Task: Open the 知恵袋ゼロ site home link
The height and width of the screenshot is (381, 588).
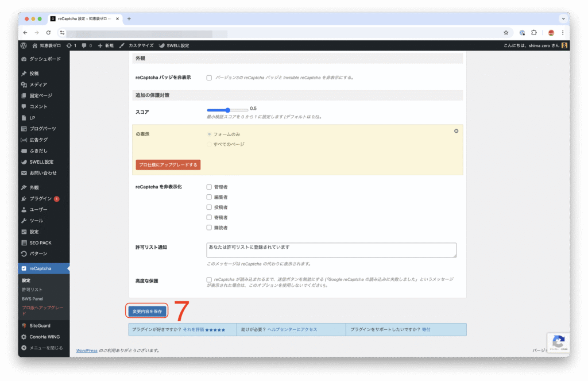Action: pyautogui.click(x=47, y=45)
